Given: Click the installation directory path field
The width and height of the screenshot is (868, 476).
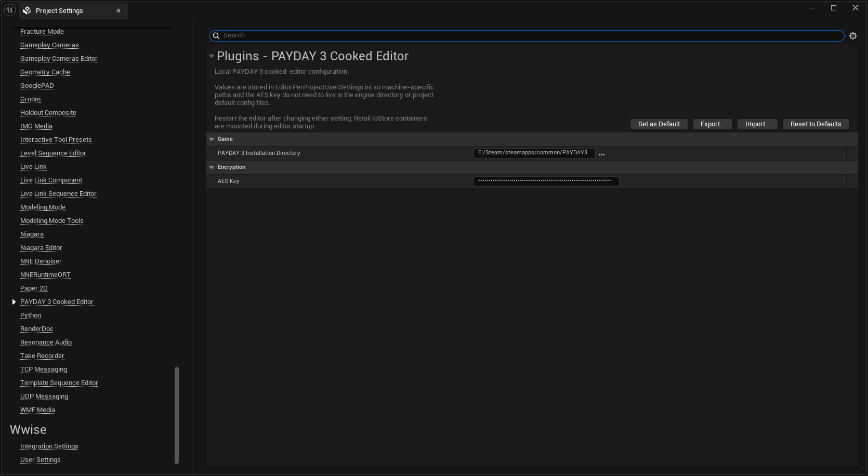Looking at the screenshot, I should click(534, 153).
